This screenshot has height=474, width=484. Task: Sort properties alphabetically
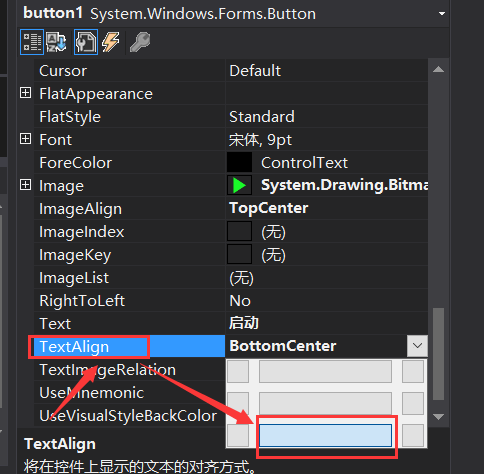click(56, 42)
